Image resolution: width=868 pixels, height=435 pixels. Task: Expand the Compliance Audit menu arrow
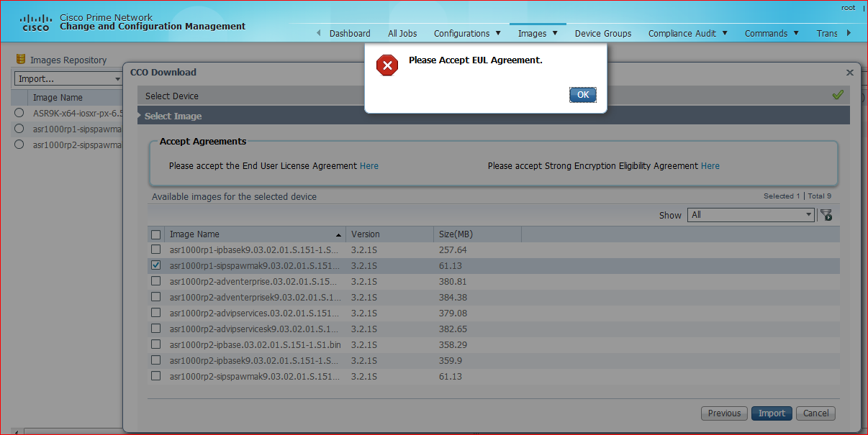point(725,33)
